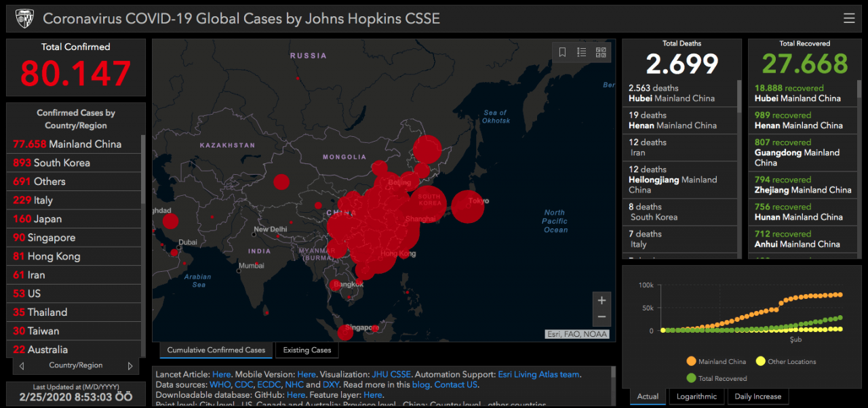
Task: Zoom in the map with plus button
Action: tap(601, 300)
